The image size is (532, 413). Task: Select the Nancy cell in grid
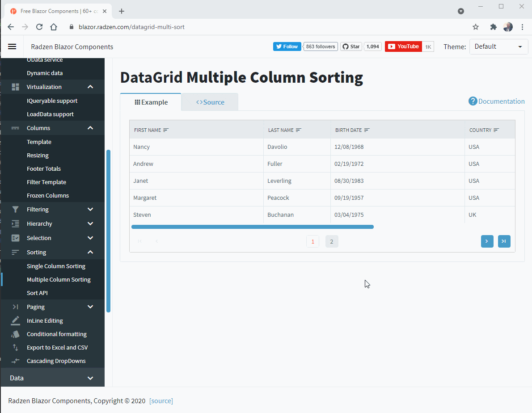point(196,147)
